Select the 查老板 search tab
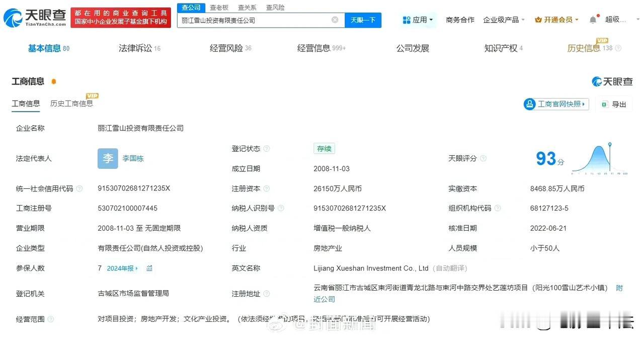 coord(219,8)
